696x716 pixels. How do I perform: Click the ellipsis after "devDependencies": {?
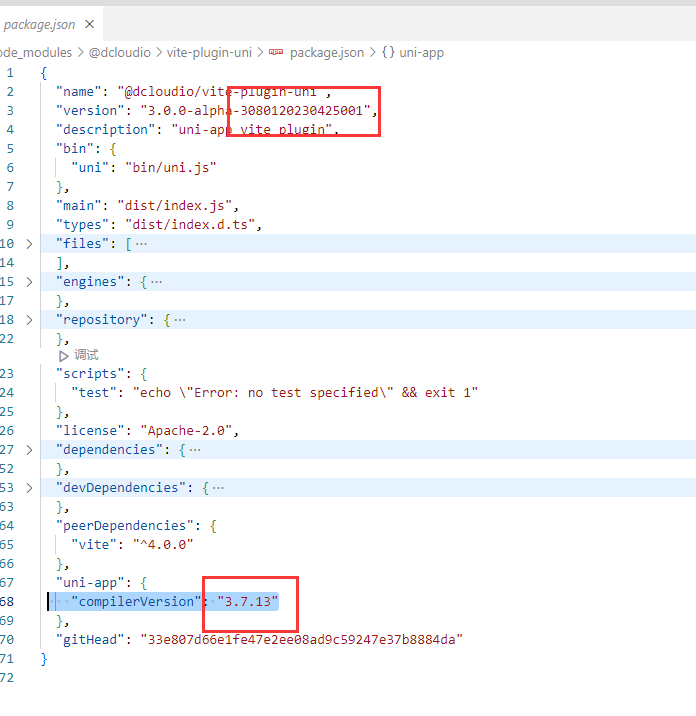pyautogui.click(x=218, y=488)
